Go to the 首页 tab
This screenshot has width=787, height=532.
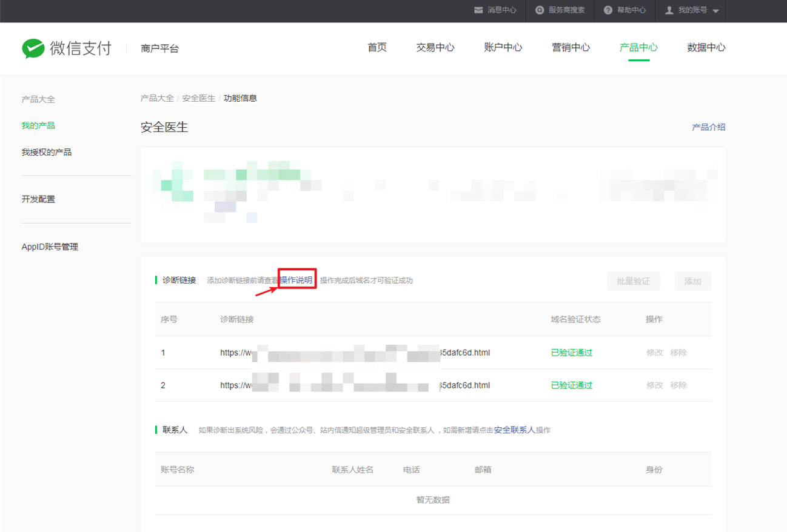tap(377, 47)
